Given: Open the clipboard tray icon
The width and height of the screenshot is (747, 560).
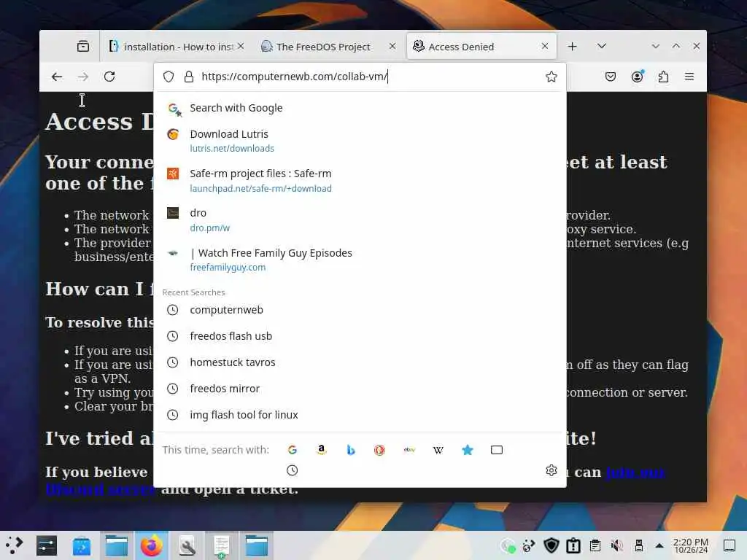Looking at the screenshot, I should pyautogui.click(x=595, y=545).
